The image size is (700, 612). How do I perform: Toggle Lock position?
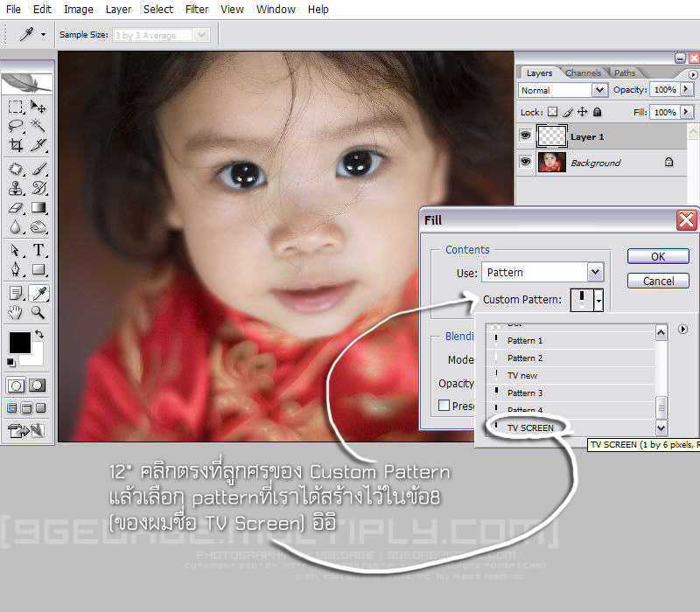582,112
